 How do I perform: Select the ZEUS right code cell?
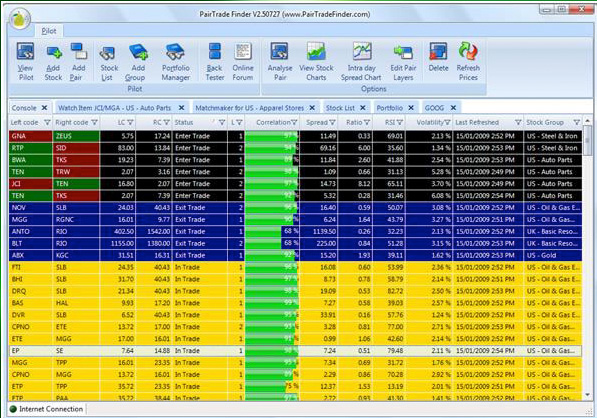coord(76,136)
